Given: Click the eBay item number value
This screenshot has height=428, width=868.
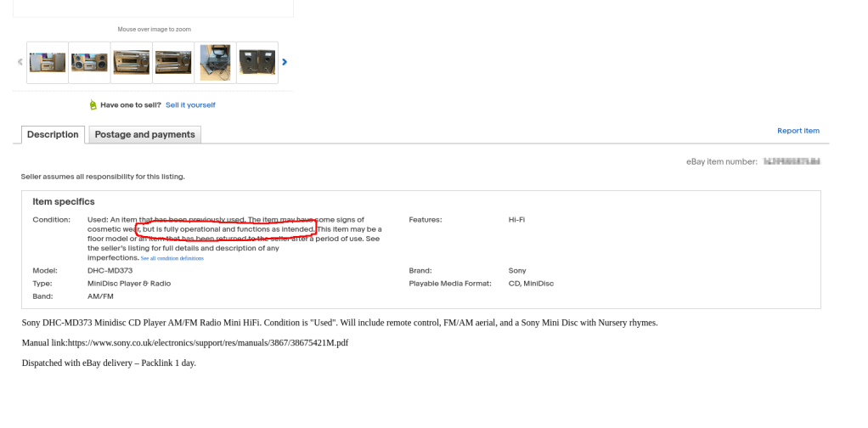Looking at the screenshot, I should (x=791, y=160).
